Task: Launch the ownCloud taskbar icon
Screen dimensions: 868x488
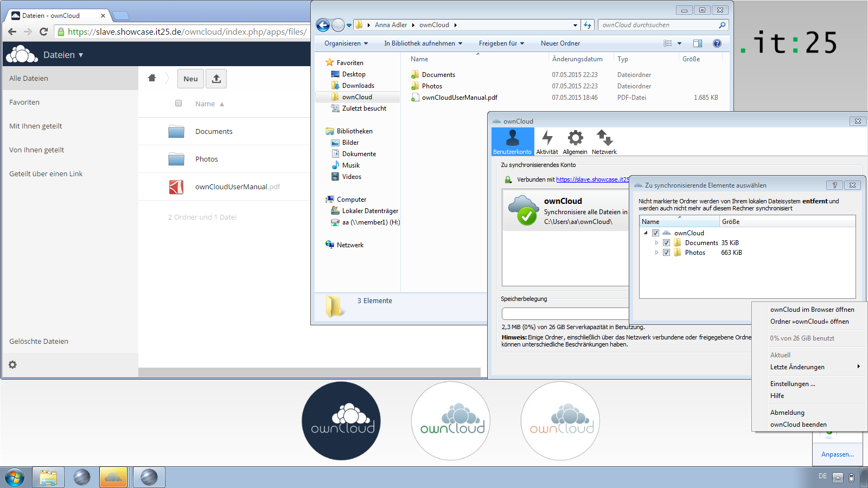Action: (x=113, y=477)
